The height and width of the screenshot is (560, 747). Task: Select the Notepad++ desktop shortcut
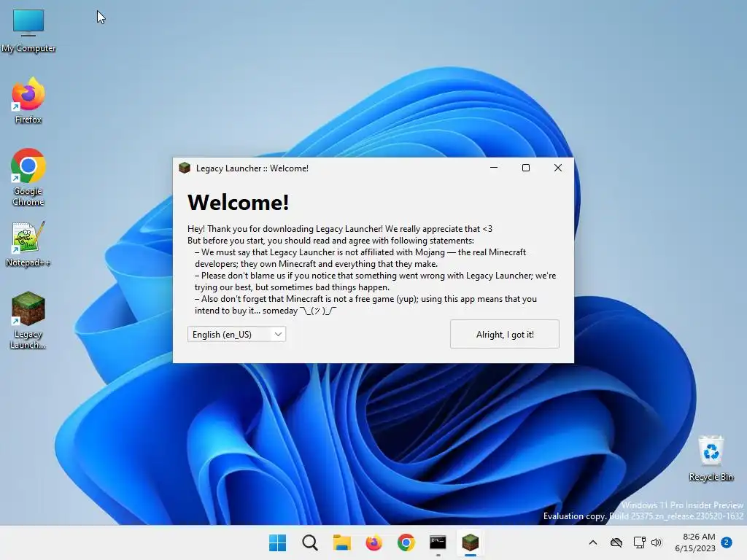(28, 244)
